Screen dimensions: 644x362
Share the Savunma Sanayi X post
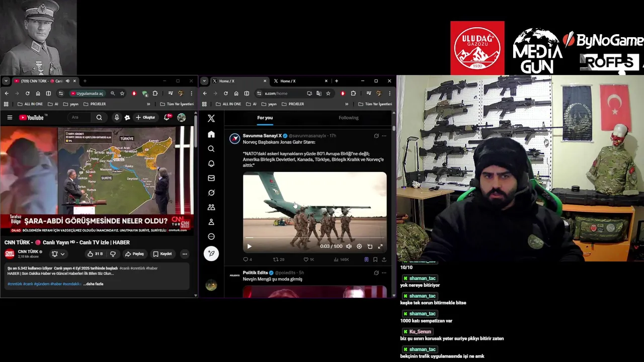tap(384, 259)
